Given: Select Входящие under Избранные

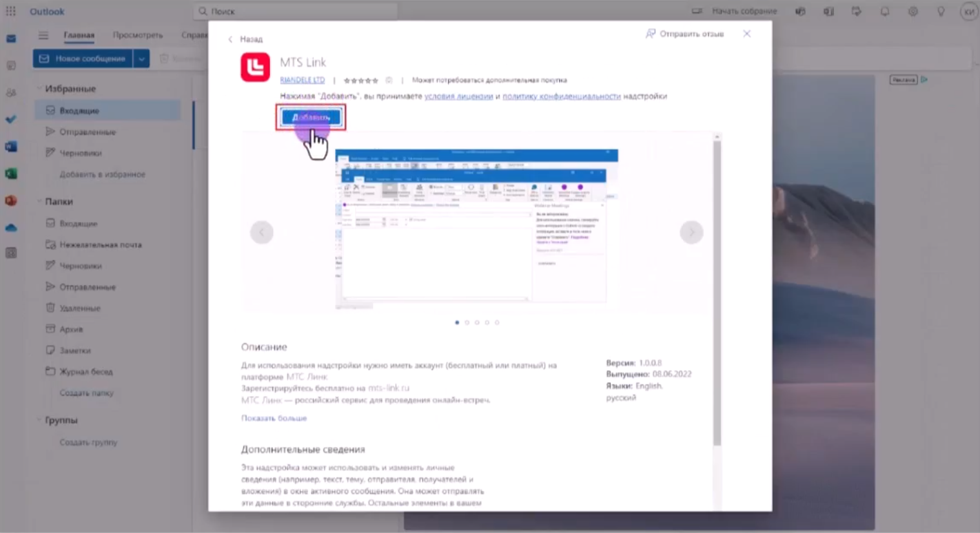Looking at the screenshot, I should tap(107, 110).
